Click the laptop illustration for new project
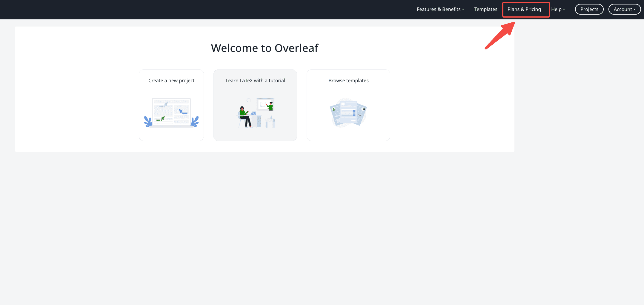This screenshot has height=305, width=644. [x=171, y=113]
